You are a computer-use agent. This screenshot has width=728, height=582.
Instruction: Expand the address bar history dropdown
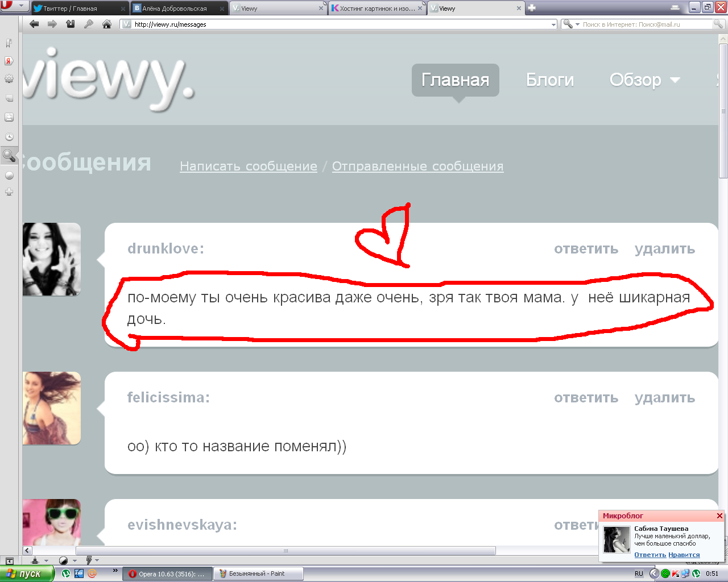(554, 24)
